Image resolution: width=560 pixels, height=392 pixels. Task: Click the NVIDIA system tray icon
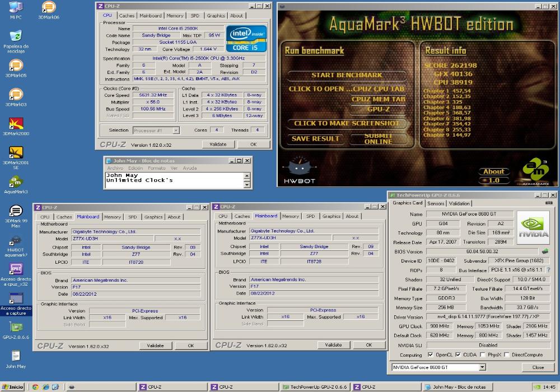click(x=537, y=387)
